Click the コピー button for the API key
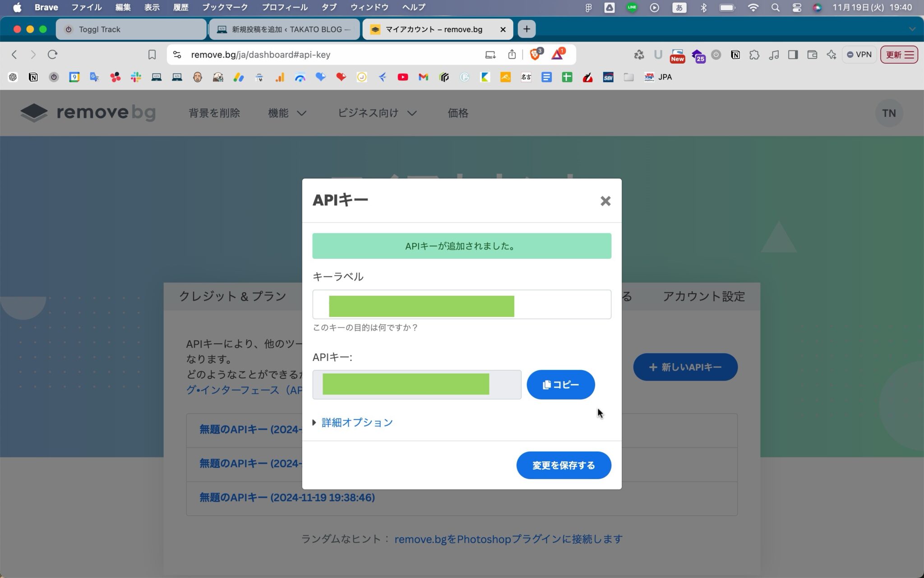 point(560,384)
